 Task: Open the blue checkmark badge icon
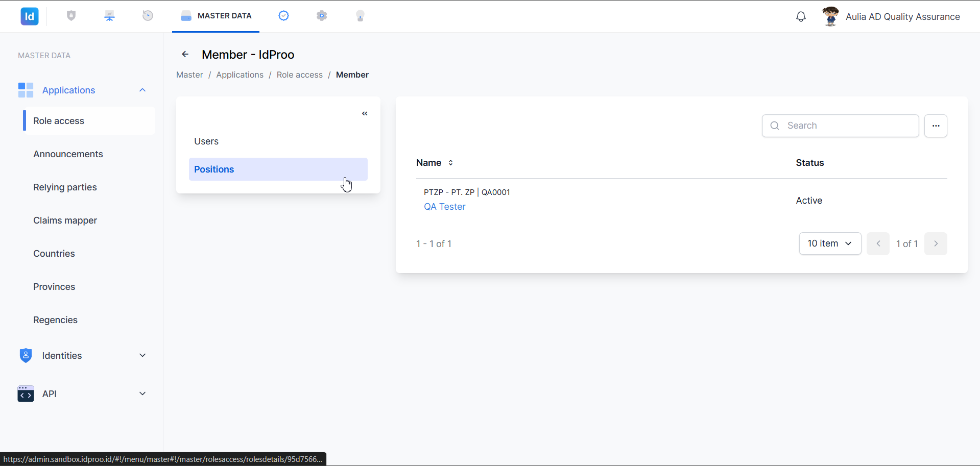[284, 16]
